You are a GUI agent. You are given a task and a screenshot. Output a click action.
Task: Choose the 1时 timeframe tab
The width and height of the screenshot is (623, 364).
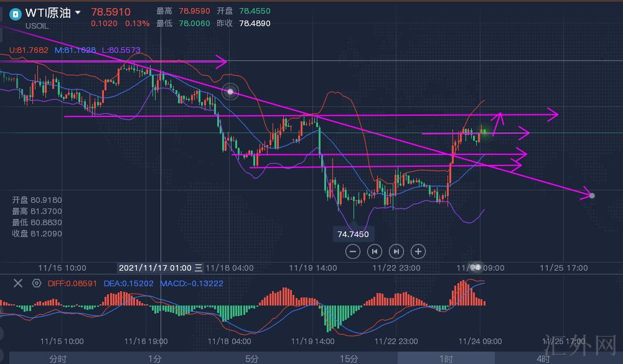(x=446, y=358)
